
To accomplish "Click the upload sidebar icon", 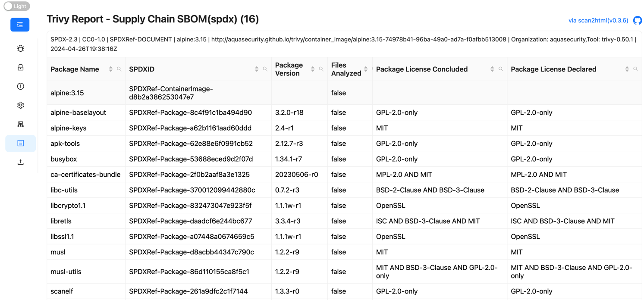I will [x=20, y=162].
